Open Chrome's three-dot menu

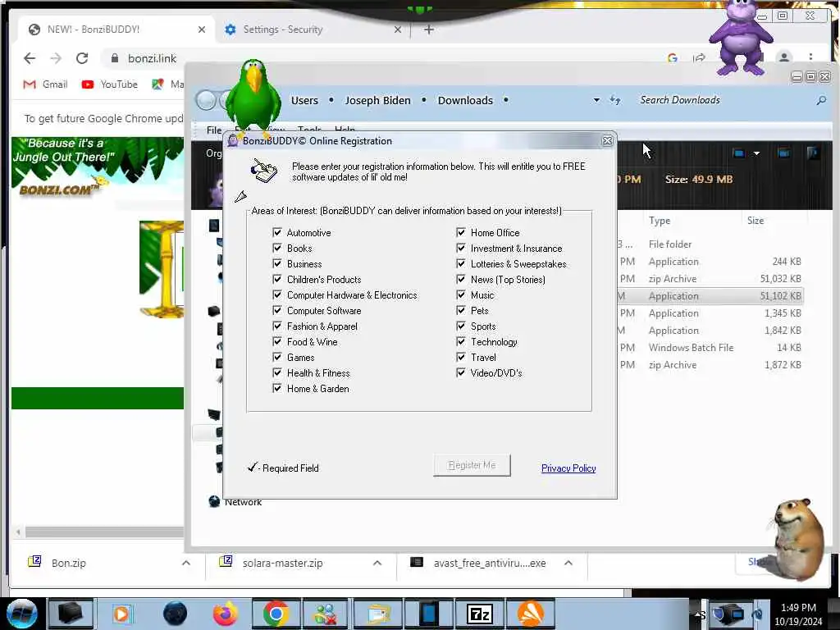coord(810,57)
